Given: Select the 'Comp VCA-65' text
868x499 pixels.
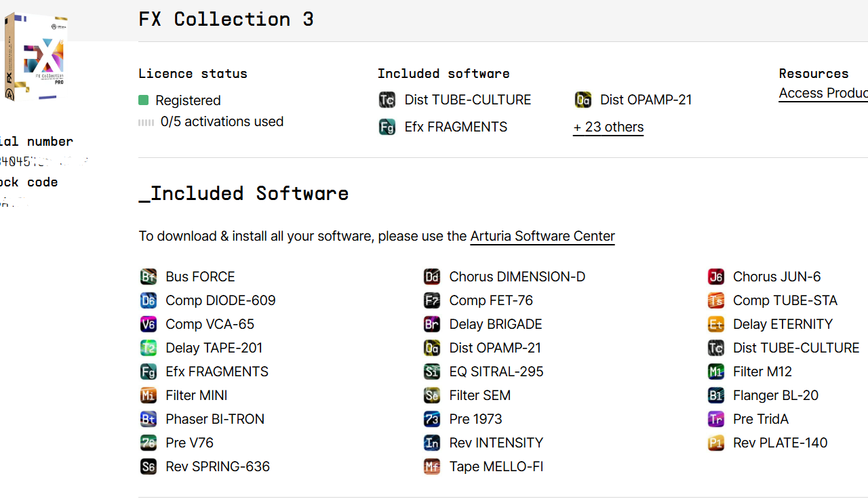Looking at the screenshot, I should coord(210,324).
